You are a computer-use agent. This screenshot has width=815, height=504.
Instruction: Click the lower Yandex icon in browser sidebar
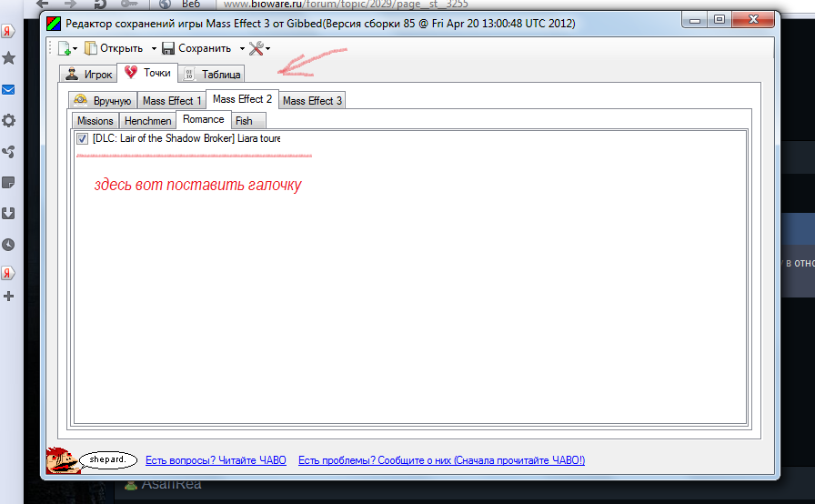(8, 273)
